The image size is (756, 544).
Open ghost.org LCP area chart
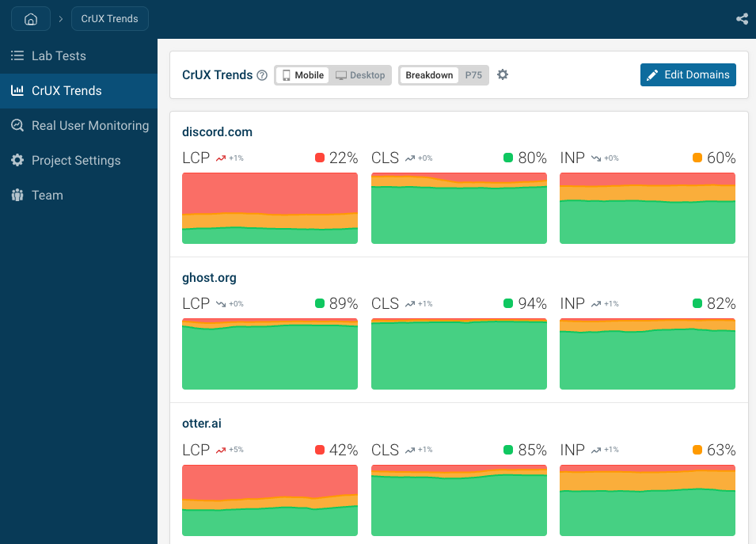pos(270,354)
